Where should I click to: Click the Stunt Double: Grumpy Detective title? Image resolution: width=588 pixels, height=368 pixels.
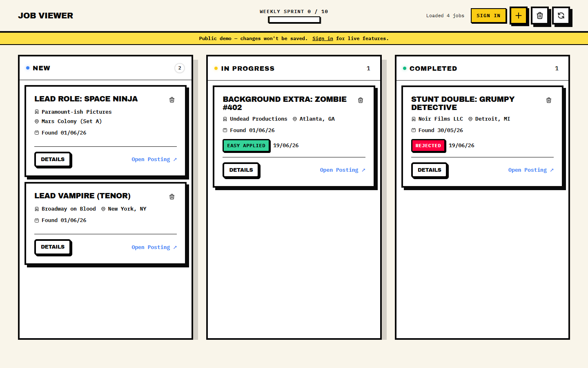point(463,103)
